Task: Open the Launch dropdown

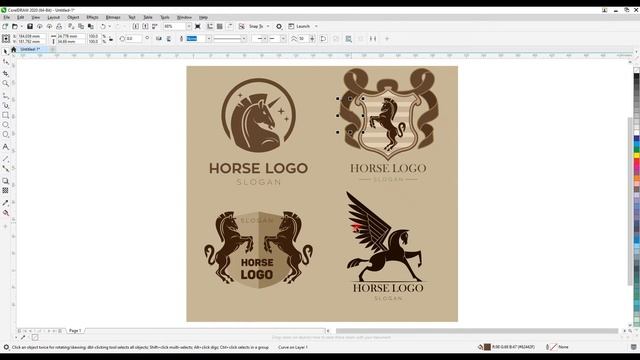Action: 316,26
